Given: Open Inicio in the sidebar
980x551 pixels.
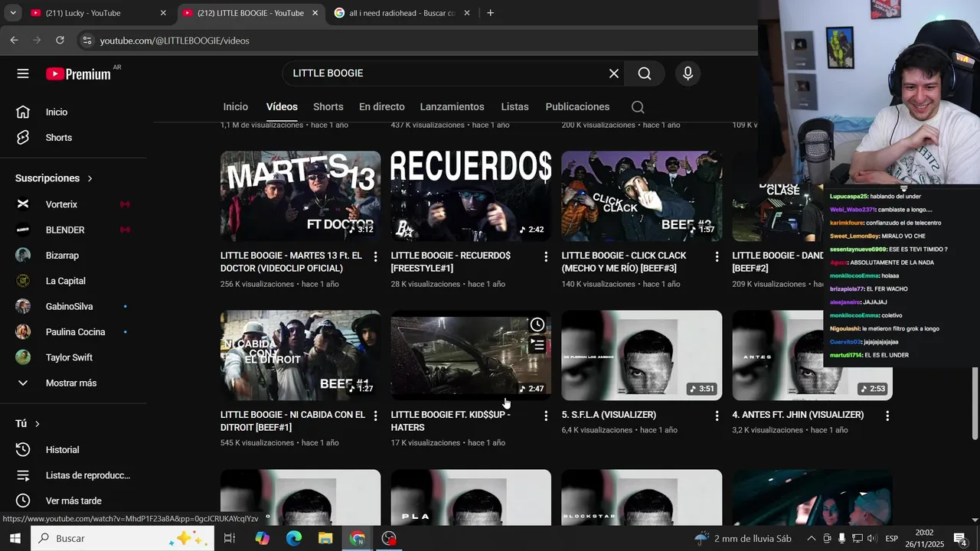Looking at the screenshot, I should click(73, 112).
